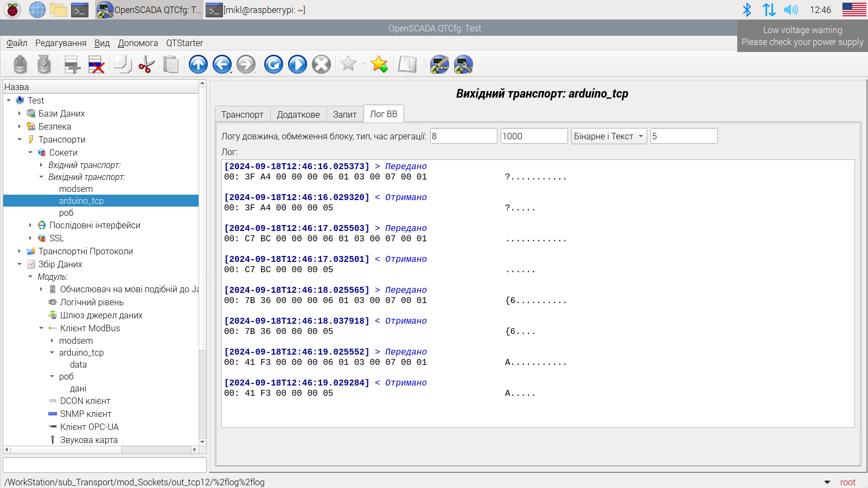Expand the 'Бази Даних' tree node
This screenshot has height=488, width=868.
(20, 113)
